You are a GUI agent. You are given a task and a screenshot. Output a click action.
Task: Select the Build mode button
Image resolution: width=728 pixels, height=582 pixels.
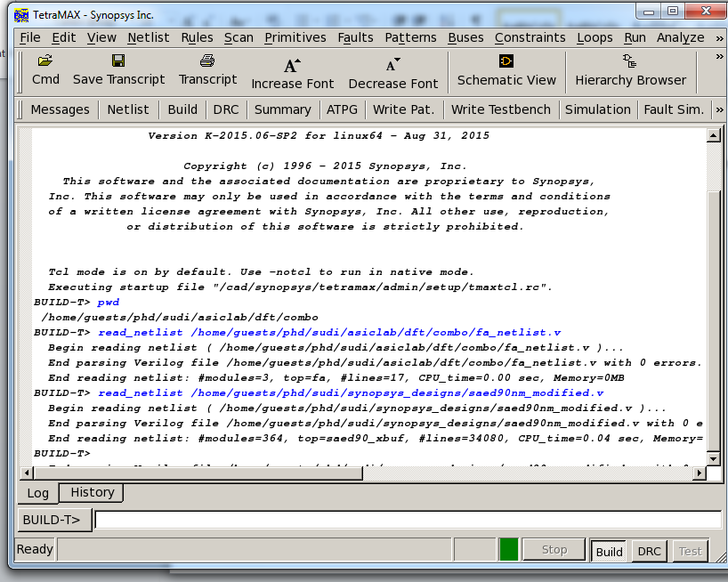point(609,552)
